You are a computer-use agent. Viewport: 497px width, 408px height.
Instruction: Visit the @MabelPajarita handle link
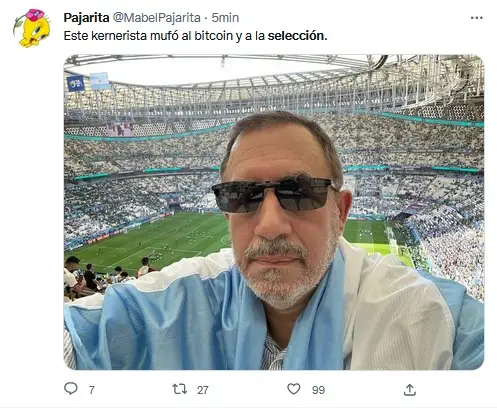click(157, 18)
